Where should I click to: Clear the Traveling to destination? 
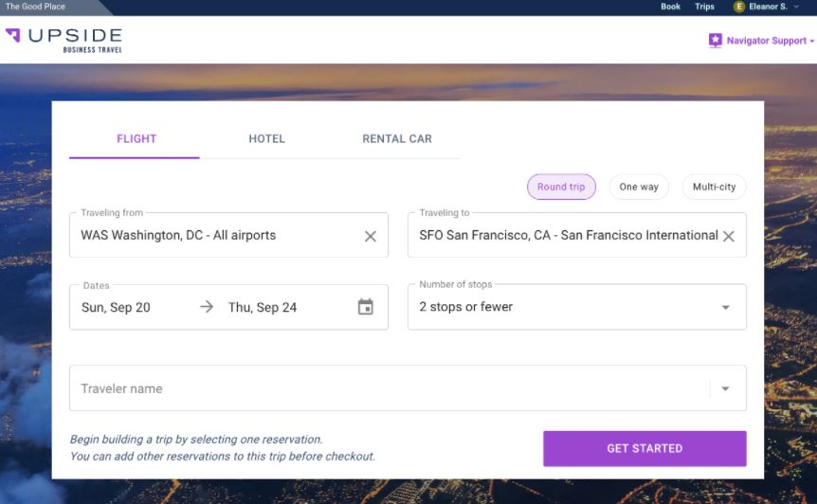729,236
